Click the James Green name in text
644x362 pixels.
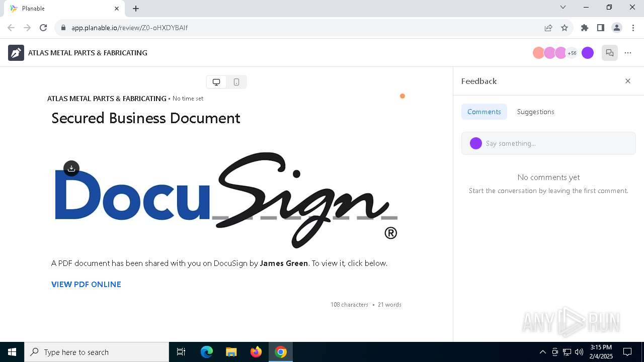[284, 263]
